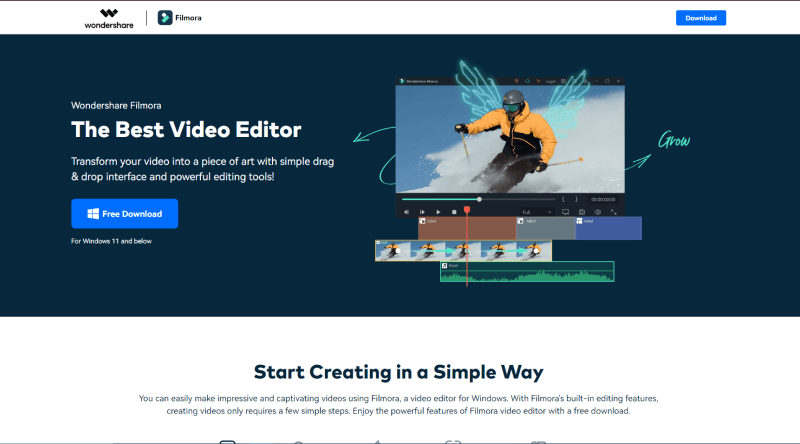Click the 00:00:00:00 timecode display
Screen dimensions: 800x444
(x=603, y=200)
